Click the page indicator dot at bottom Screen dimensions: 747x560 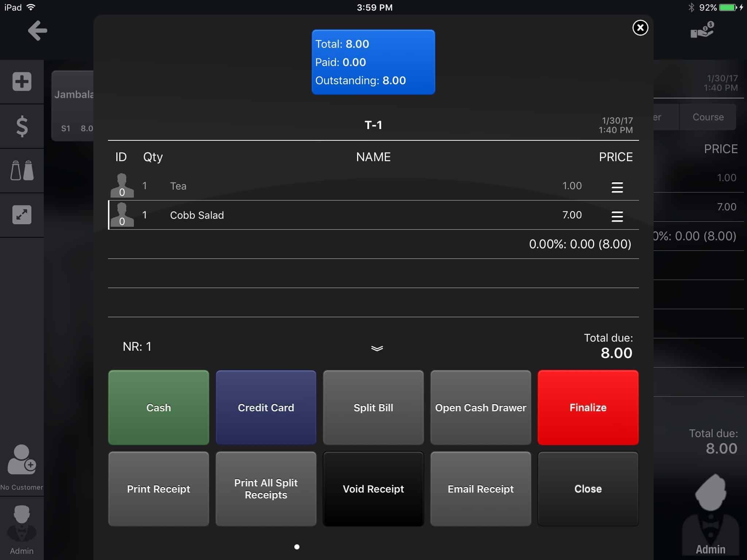(297, 547)
